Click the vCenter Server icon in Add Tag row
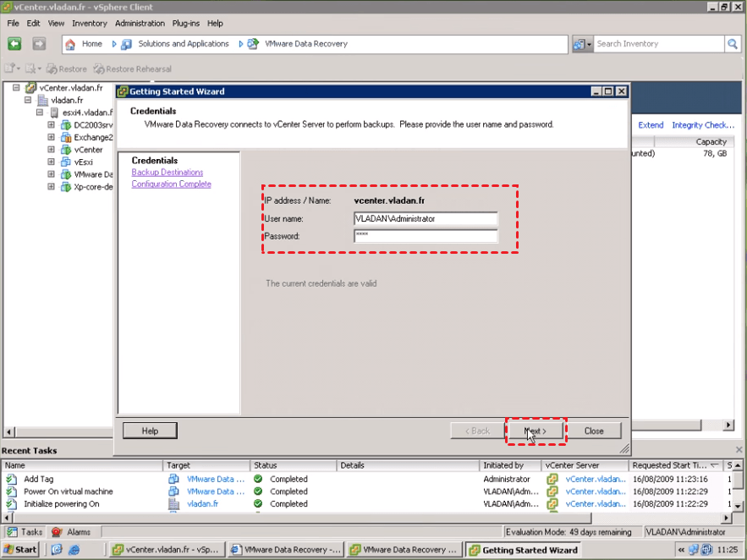This screenshot has height=560, width=747. (552, 479)
